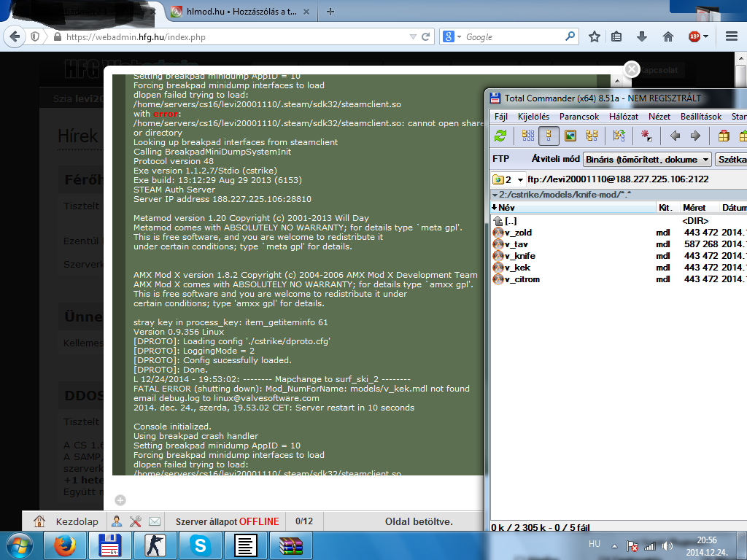Click user profile icon in bottom bar
747x560 pixels.
(117, 521)
